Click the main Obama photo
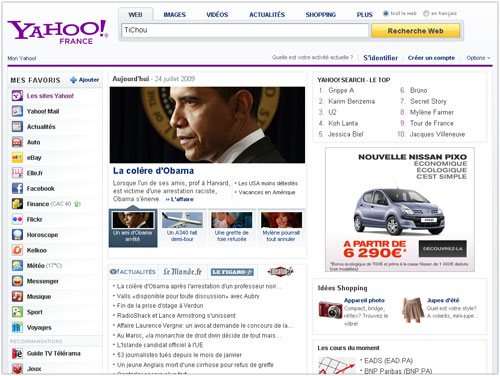 [x=207, y=125]
